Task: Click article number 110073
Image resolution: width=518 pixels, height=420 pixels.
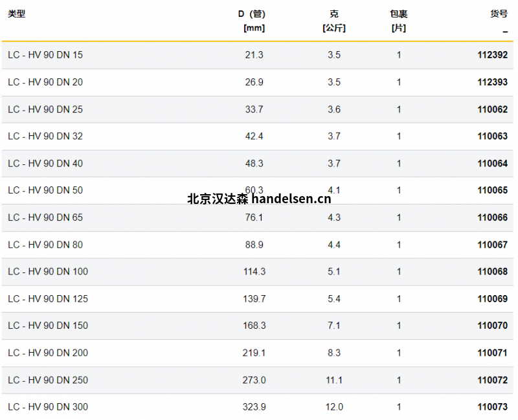Action: pos(492,407)
